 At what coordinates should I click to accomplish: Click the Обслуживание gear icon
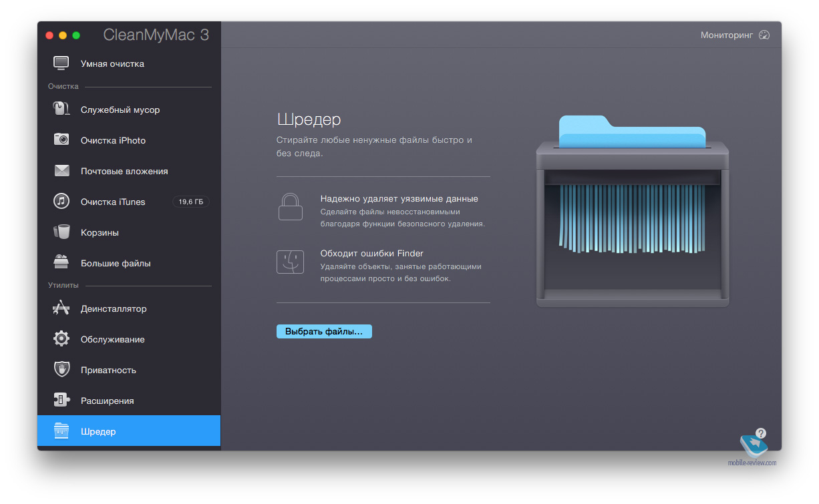tap(61, 339)
